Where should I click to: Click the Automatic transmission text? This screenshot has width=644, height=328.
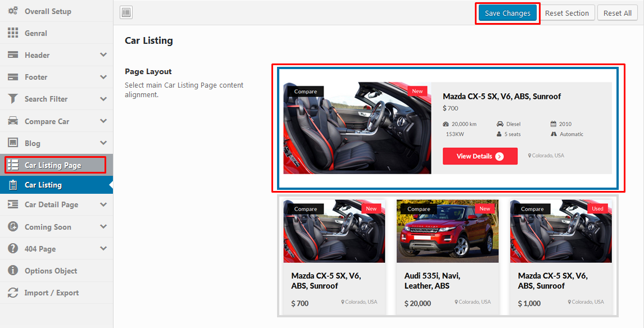pos(572,134)
